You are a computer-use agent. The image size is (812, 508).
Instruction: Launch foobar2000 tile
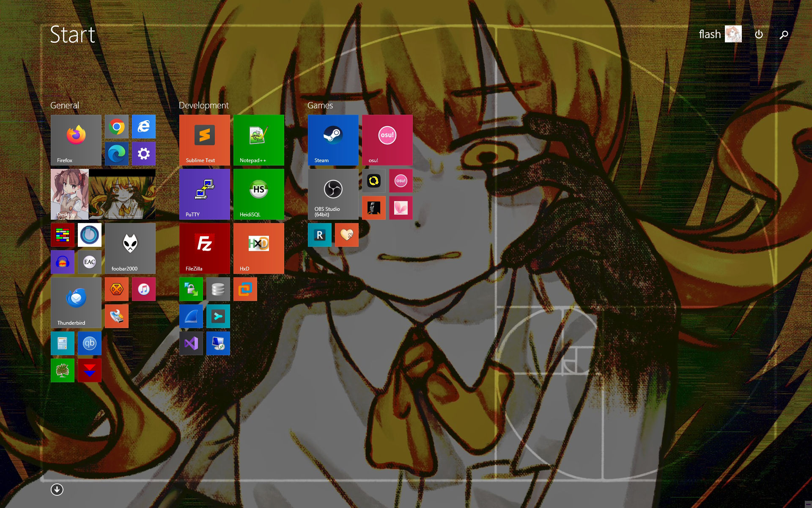click(x=130, y=248)
